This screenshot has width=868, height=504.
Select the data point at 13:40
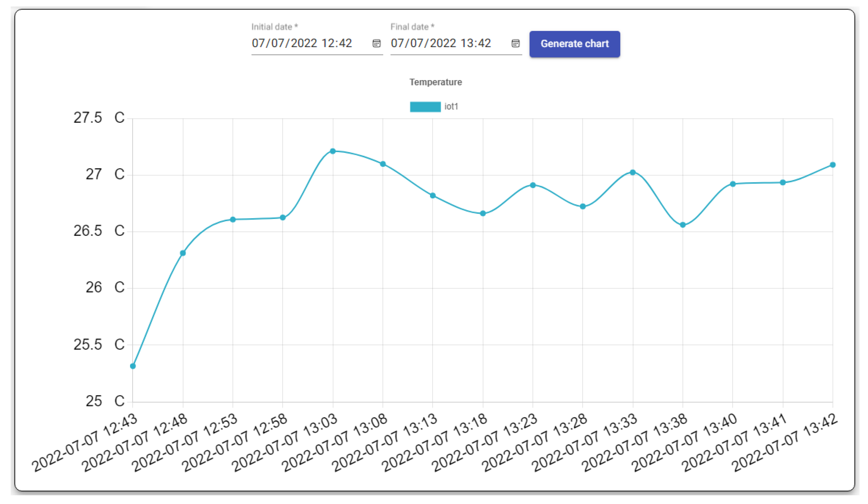[733, 184]
